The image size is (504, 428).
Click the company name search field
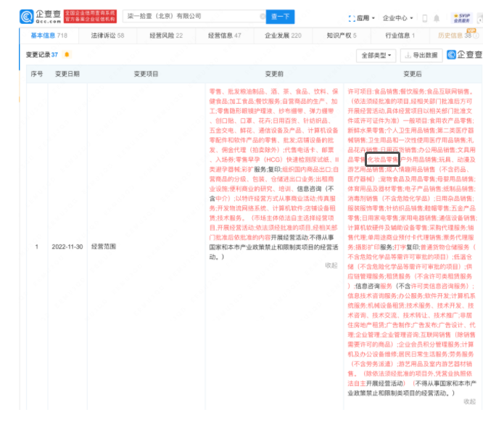coord(194,17)
